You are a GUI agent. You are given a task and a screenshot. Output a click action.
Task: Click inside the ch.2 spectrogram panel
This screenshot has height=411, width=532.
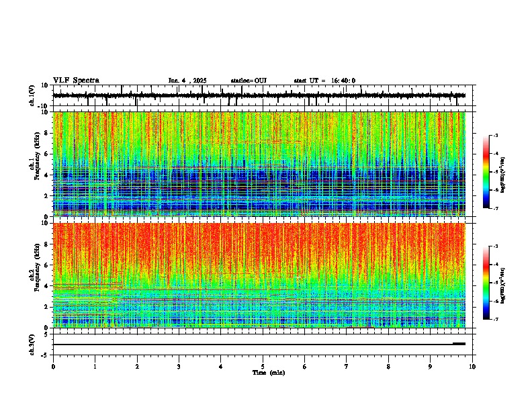259,275
